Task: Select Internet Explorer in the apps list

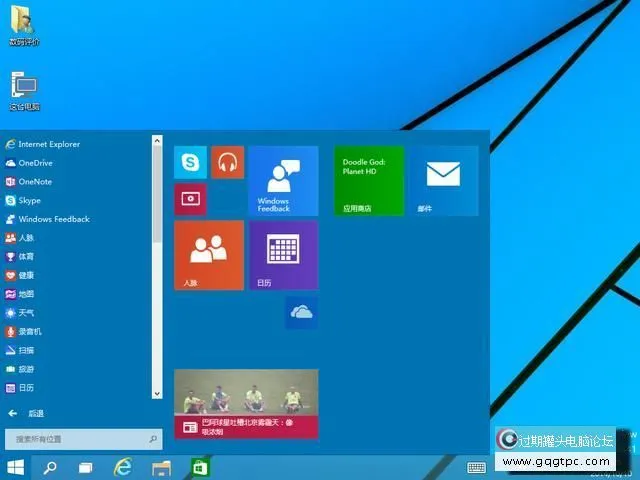Action: 49,144
